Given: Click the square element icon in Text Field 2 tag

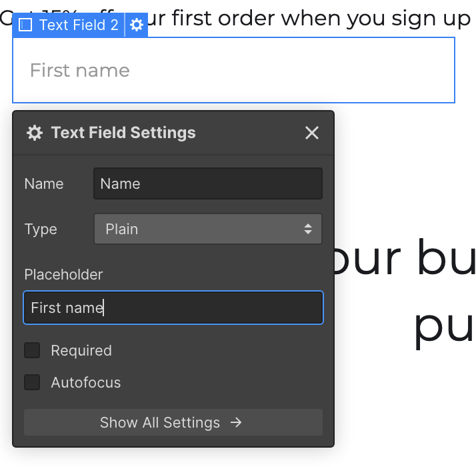Looking at the screenshot, I should pyautogui.click(x=25, y=25).
